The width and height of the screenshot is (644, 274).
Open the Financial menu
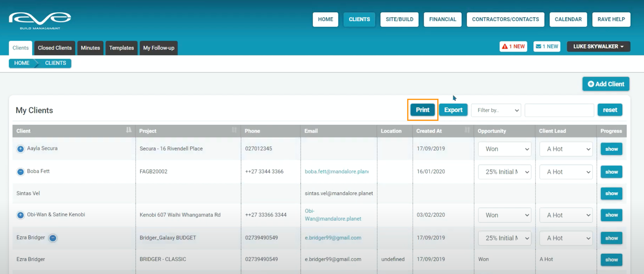(x=442, y=19)
